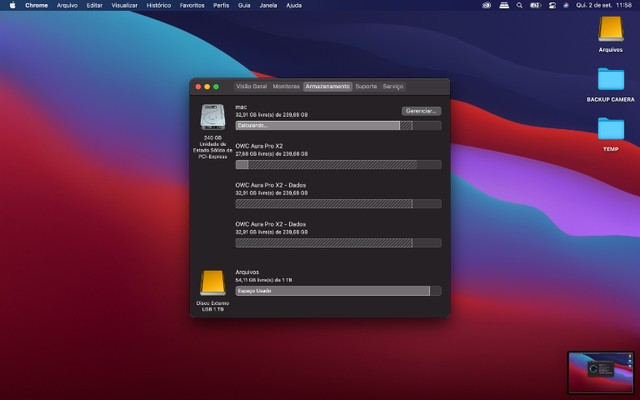Click the date and time in menu bar
This screenshot has width=640, height=400.
click(x=604, y=5)
